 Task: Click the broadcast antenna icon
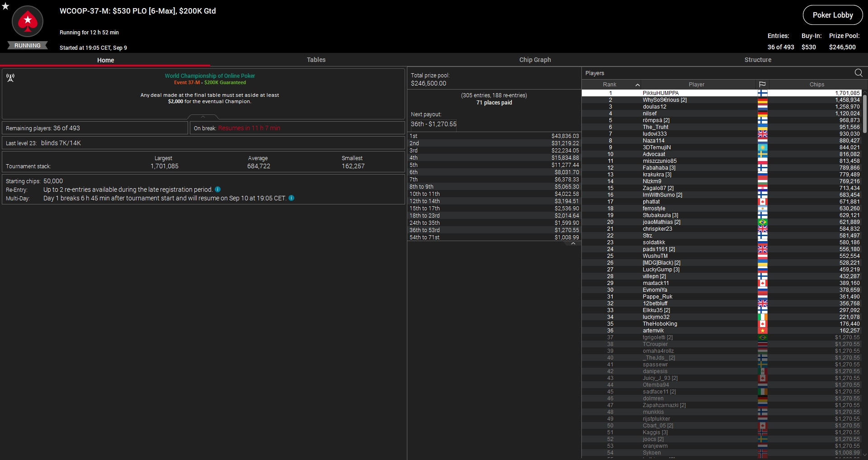click(x=10, y=78)
